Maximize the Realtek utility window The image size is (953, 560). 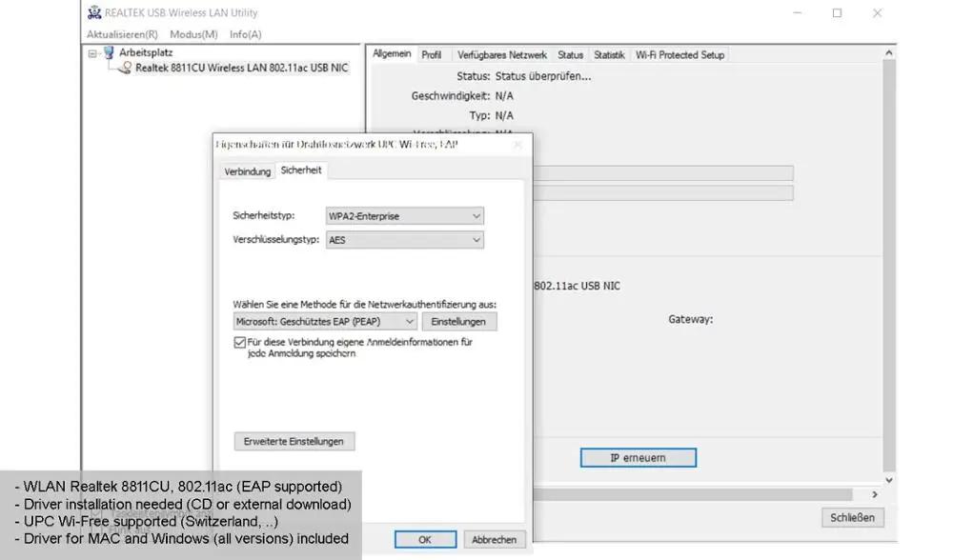837,12
